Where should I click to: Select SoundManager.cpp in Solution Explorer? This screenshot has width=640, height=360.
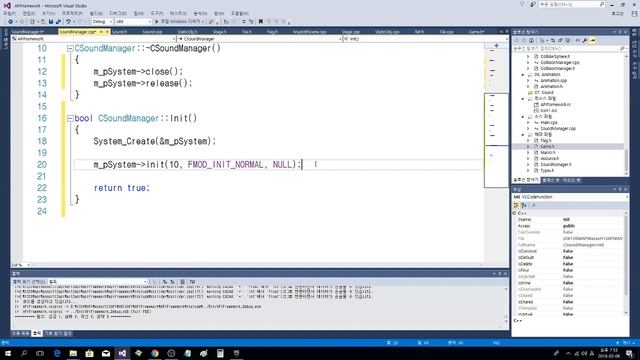558,129
